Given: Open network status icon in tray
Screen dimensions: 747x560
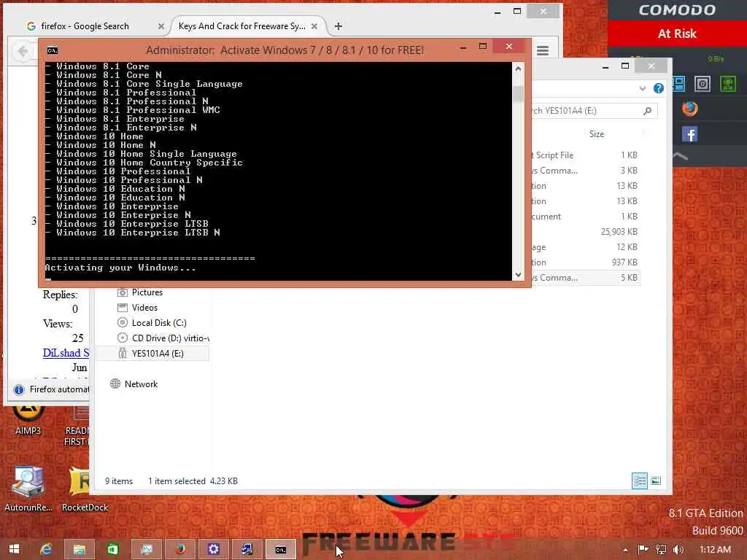Looking at the screenshot, I should point(661,550).
